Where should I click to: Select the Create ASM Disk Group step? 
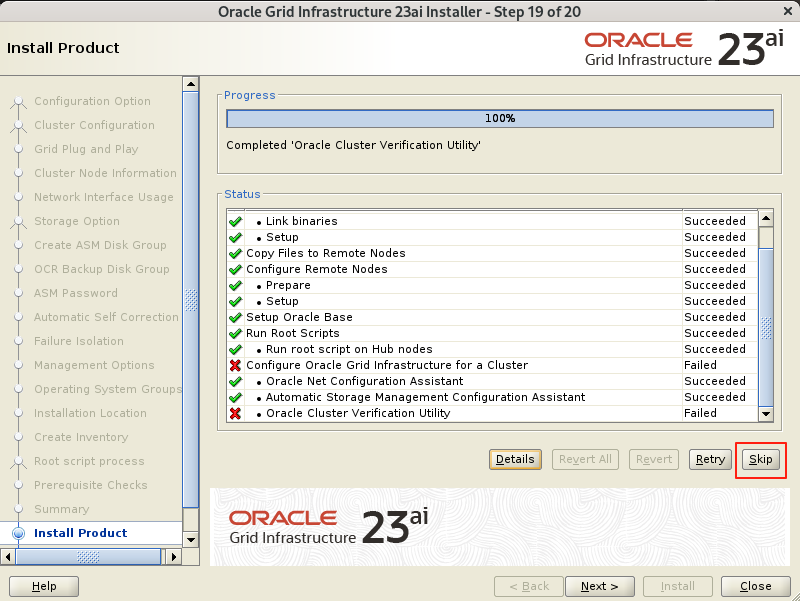coord(100,245)
